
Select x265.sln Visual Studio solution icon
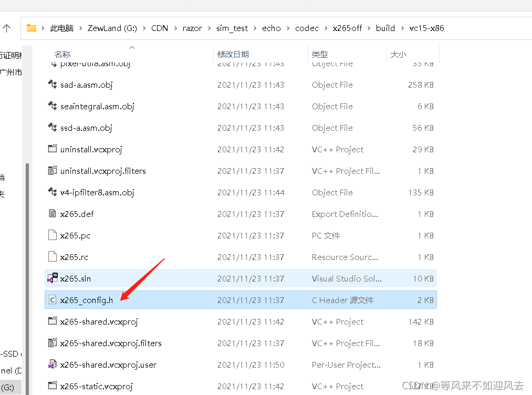[52, 278]
